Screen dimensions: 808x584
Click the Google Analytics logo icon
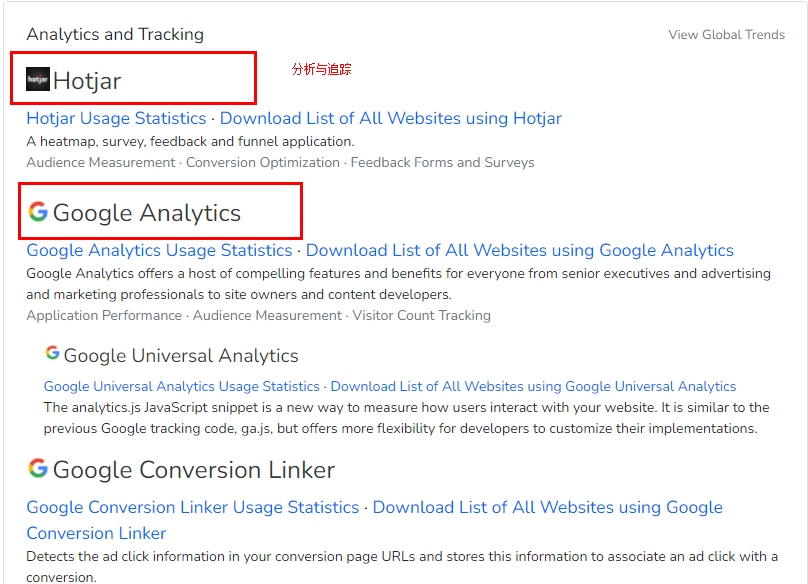tap(38, 212)
